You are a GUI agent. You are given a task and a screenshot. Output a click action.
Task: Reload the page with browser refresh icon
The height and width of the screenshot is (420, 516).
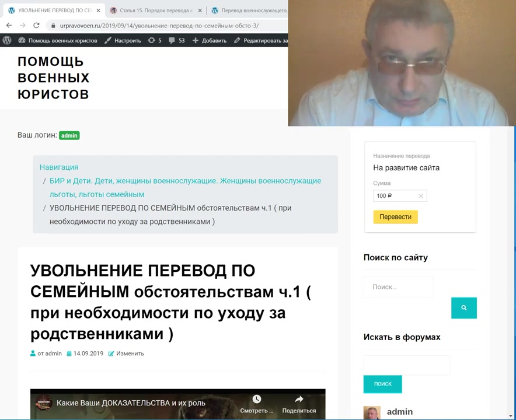point(36,26)
